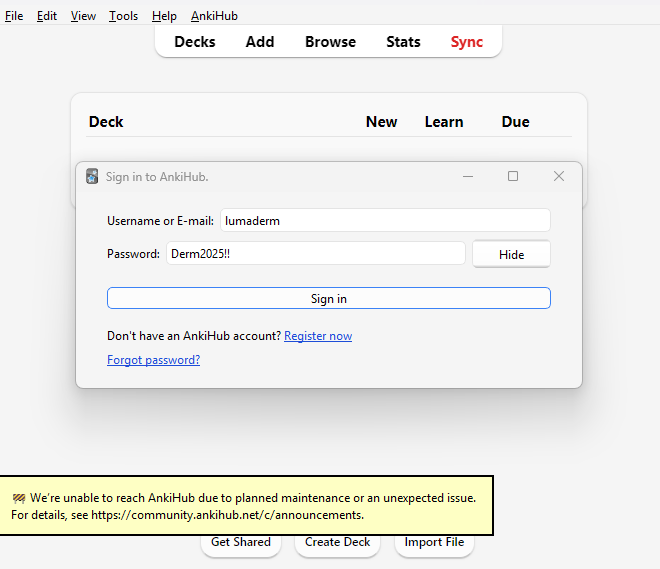Open the Tools menu

(x=123, y=16)
